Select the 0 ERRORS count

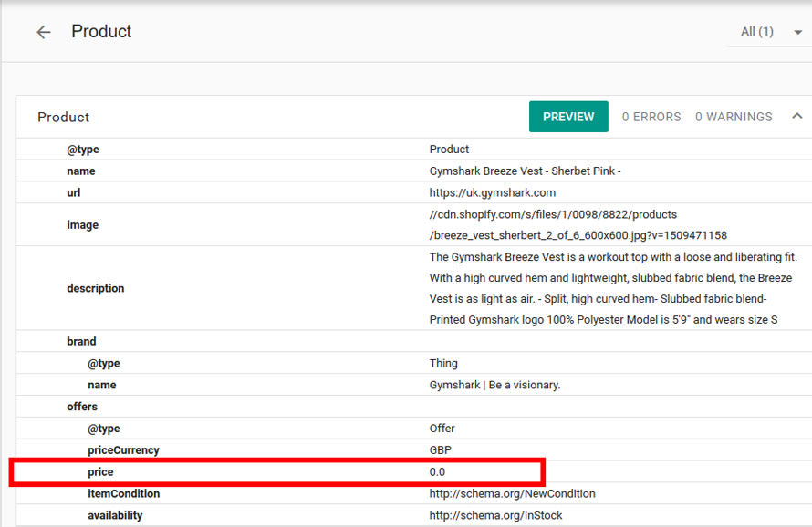click(x=651, y=117)
